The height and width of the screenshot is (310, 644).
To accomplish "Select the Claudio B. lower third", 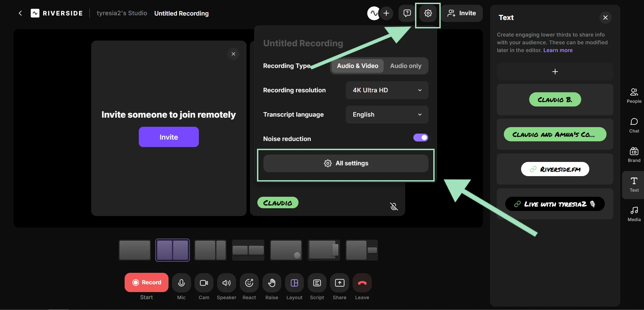I will 555,99.
